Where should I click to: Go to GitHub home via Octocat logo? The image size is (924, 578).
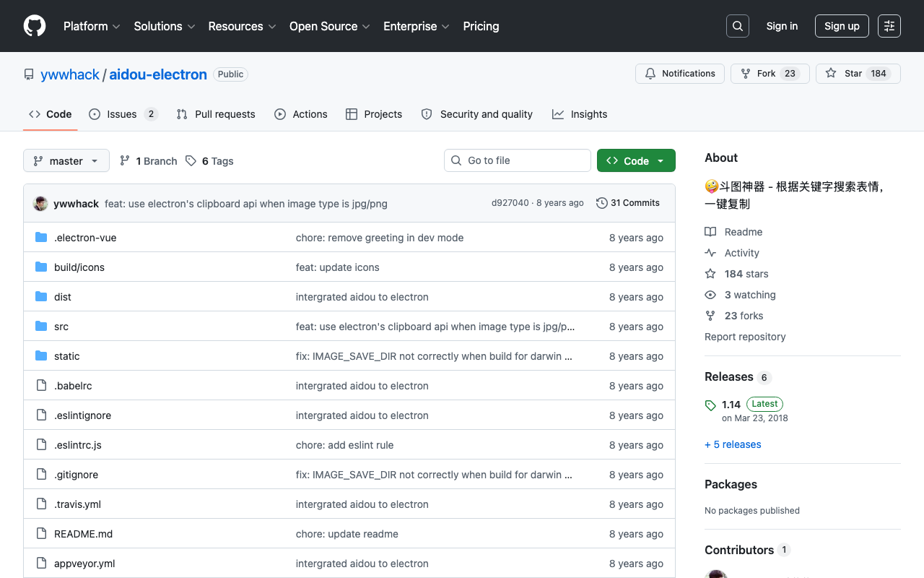click(35, 26)
